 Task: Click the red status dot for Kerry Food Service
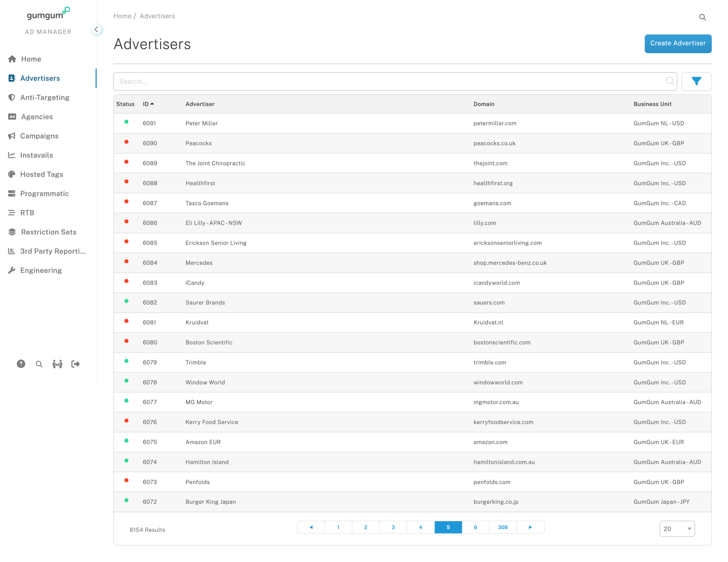126,420
